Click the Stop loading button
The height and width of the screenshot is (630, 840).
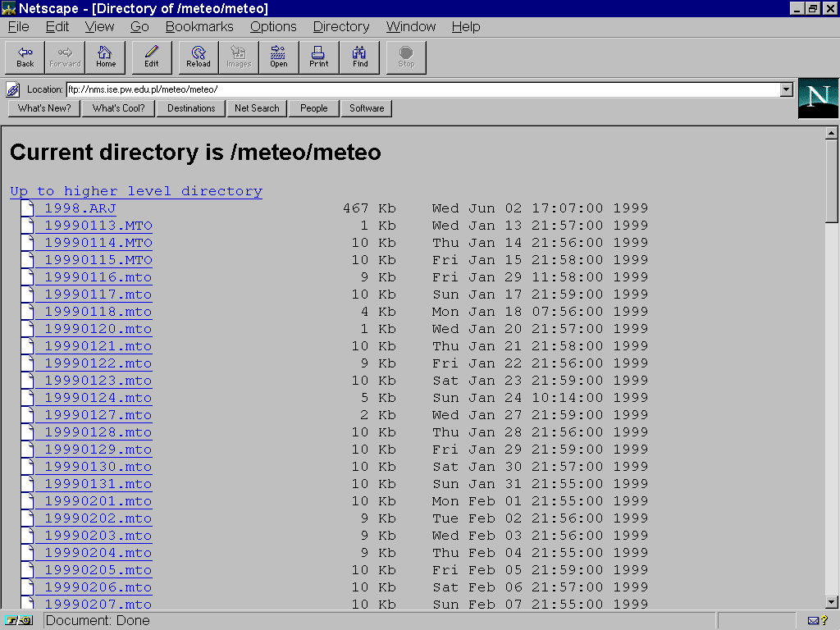(x=406, y=57)
